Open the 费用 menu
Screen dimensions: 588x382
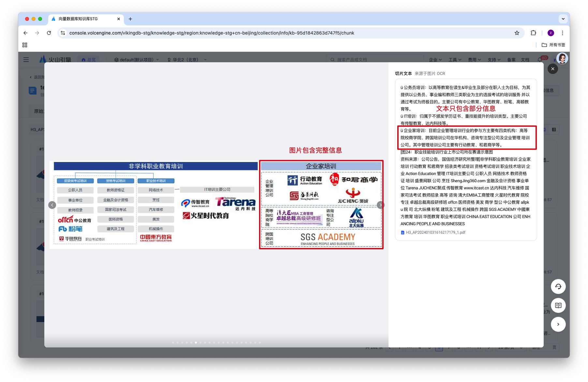[474, 60]
